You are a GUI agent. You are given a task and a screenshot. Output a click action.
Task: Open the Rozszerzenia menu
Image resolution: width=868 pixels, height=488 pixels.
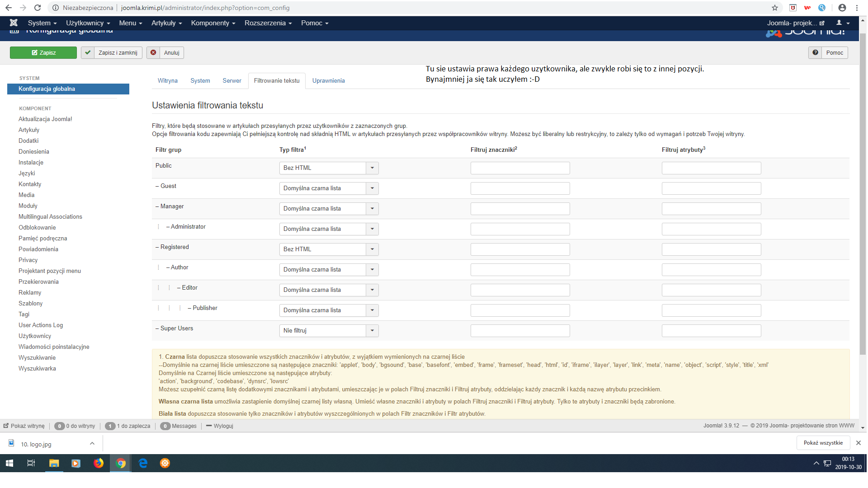click(268, 23)
